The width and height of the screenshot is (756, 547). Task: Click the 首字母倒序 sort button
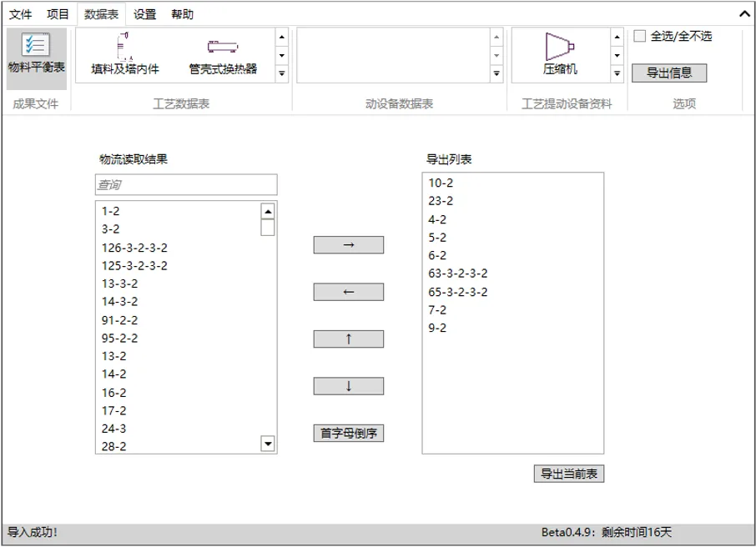pyautogui.click(x=349, y=434)
